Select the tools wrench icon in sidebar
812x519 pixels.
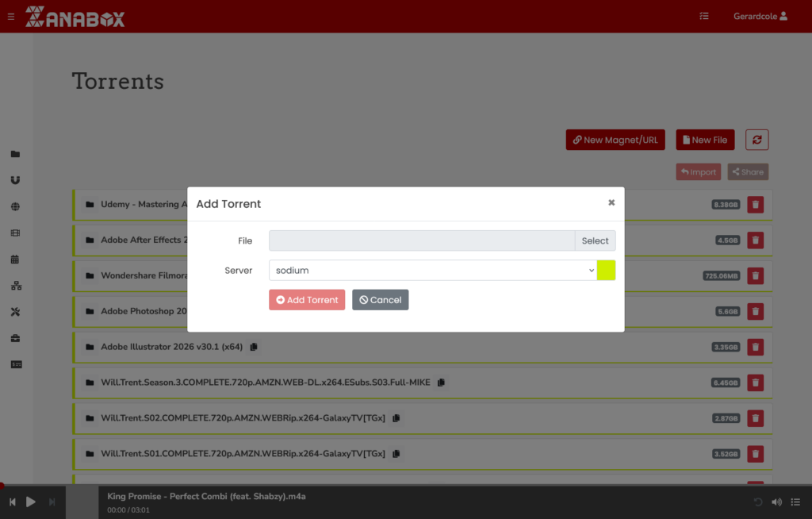(x=16, y=311)
